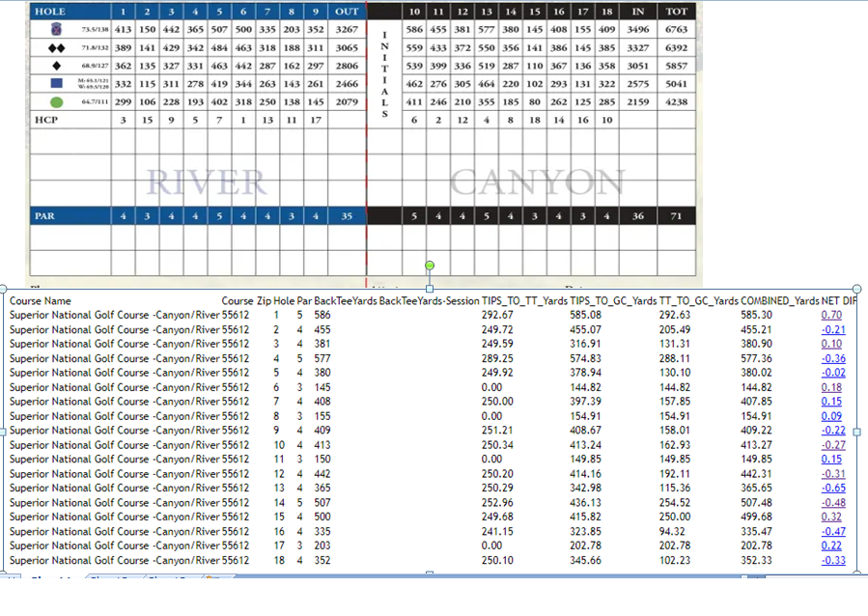Click the green circle tee marker
The height and width of the screenshot is (616, 868).
(56, 101)
